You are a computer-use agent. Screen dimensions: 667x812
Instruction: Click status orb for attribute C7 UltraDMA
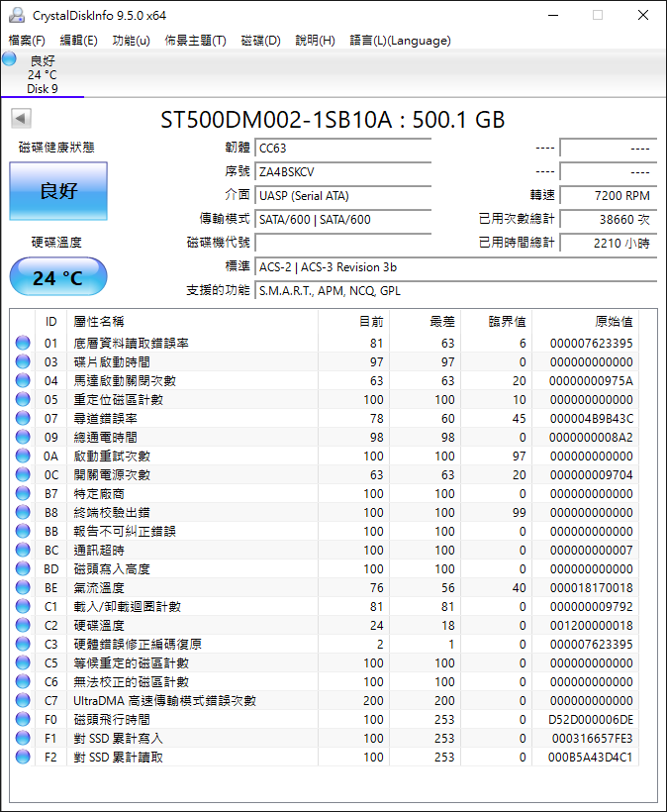tap(23, 700)
